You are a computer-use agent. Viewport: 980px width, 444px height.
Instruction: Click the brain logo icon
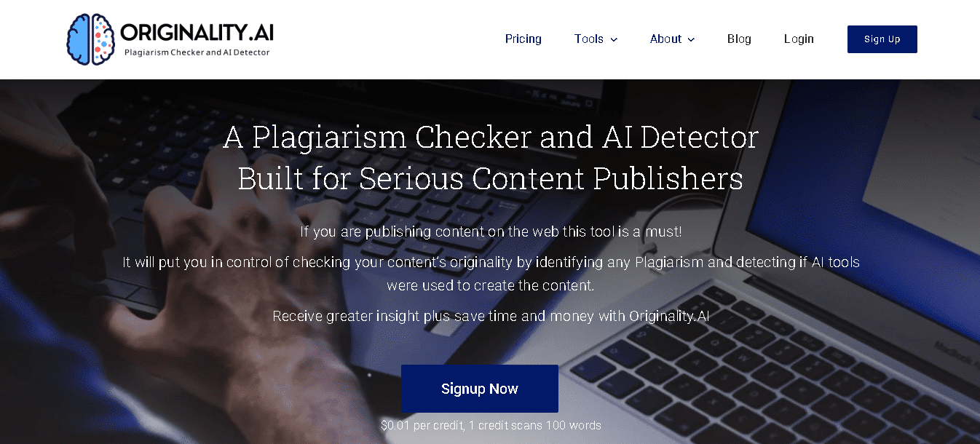(91, 39)
